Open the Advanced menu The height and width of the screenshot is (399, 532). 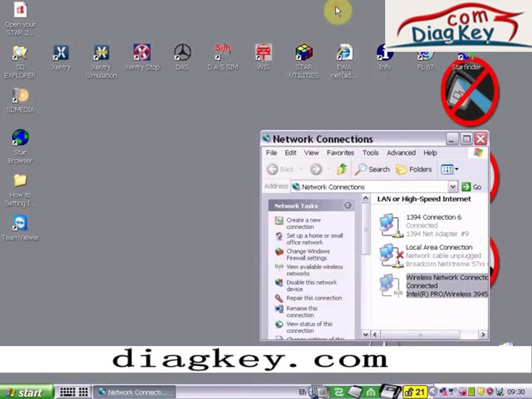pyautogui.click(x=401, y=153)
